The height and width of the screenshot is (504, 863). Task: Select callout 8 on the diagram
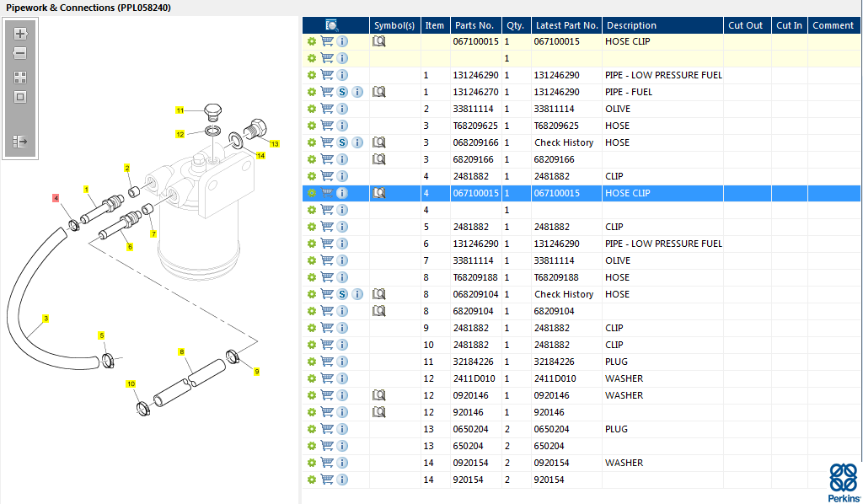181,352
